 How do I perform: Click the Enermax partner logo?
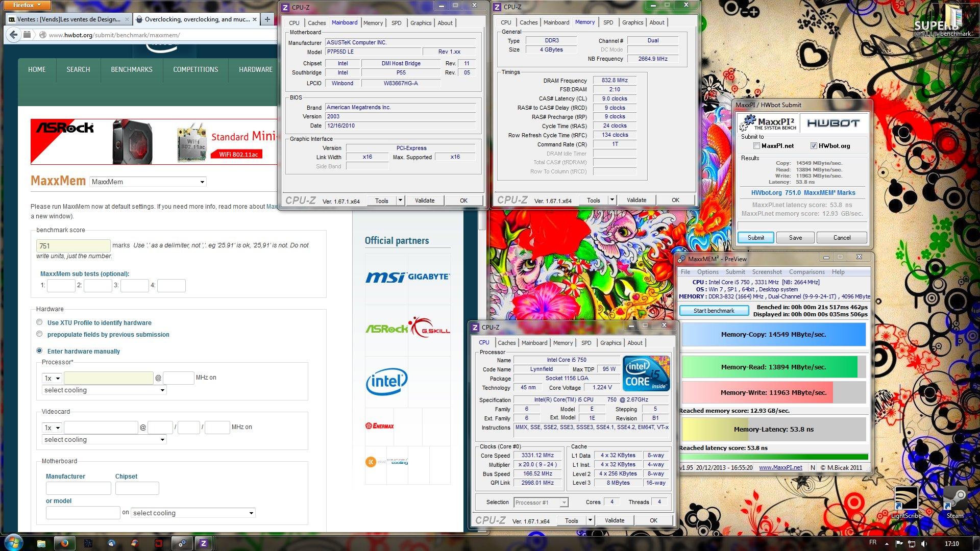[x=379, y=425]
